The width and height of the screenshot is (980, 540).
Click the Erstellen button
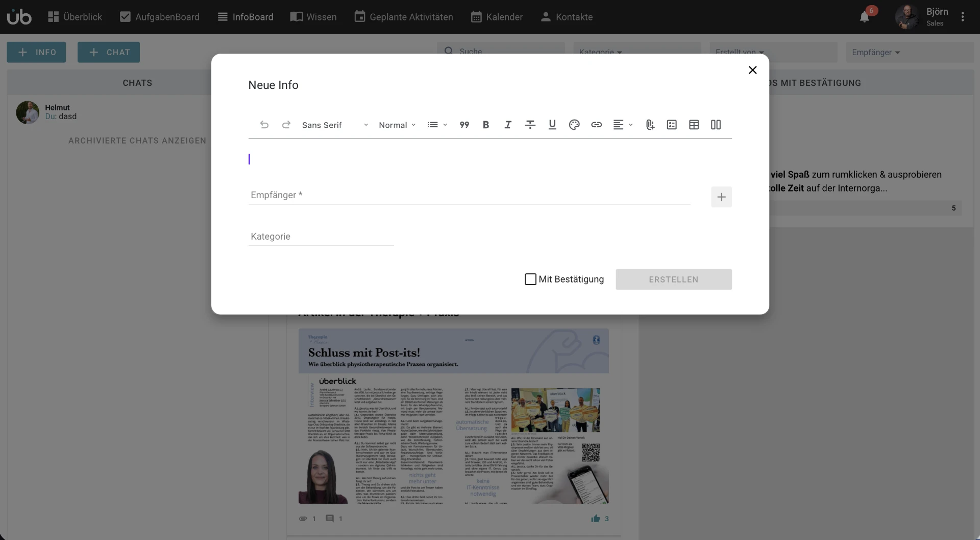(674, 279)
